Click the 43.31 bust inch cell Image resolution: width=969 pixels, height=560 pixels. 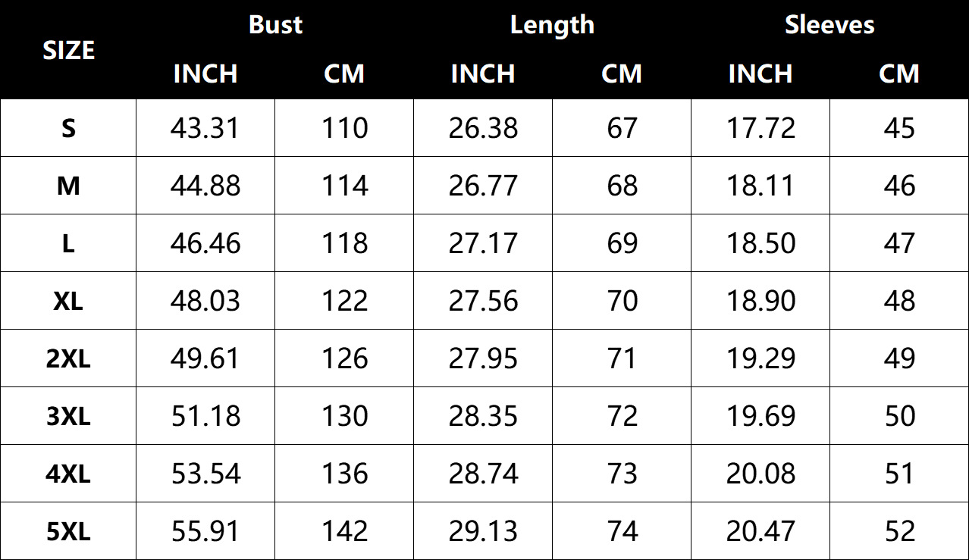coord(205,128)
